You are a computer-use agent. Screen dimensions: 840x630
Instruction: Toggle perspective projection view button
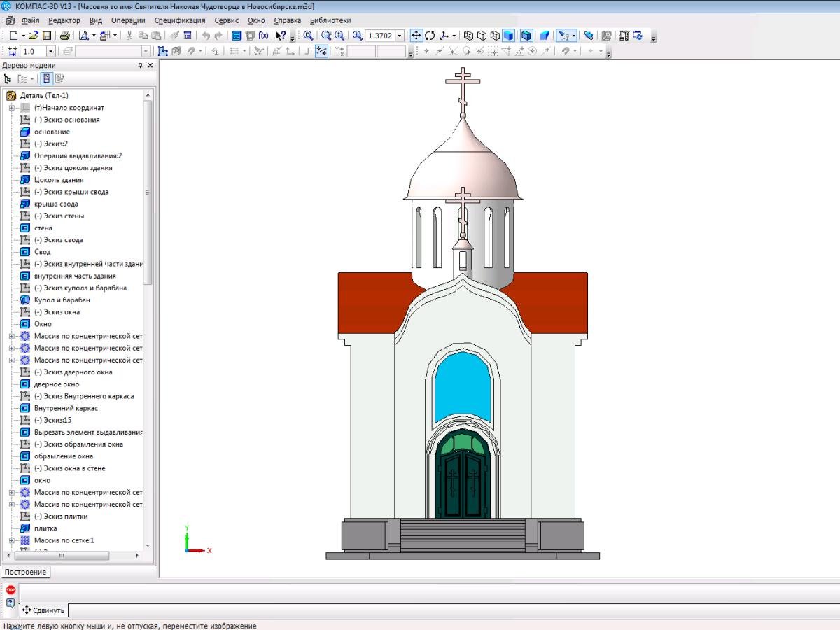(x=544, y=36)
